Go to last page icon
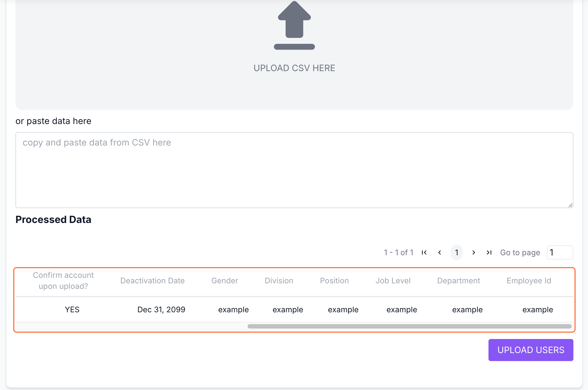Viewport: 588px width, 390px height. [489, 252]
